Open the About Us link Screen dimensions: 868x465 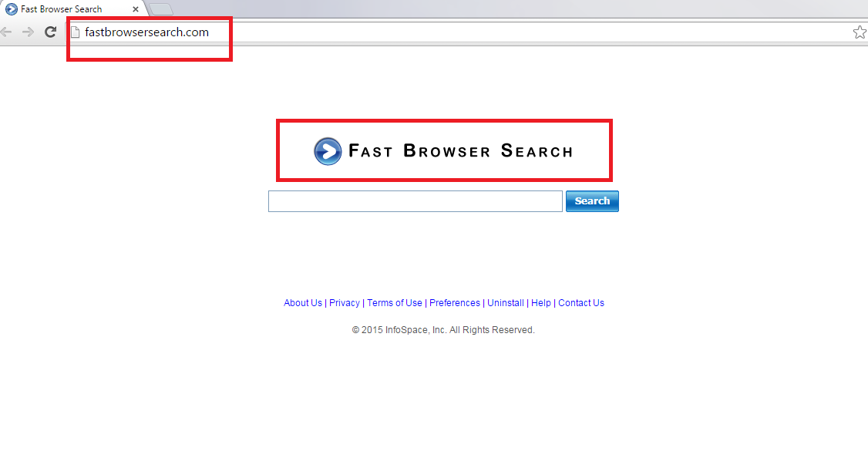tap(303, 303)
